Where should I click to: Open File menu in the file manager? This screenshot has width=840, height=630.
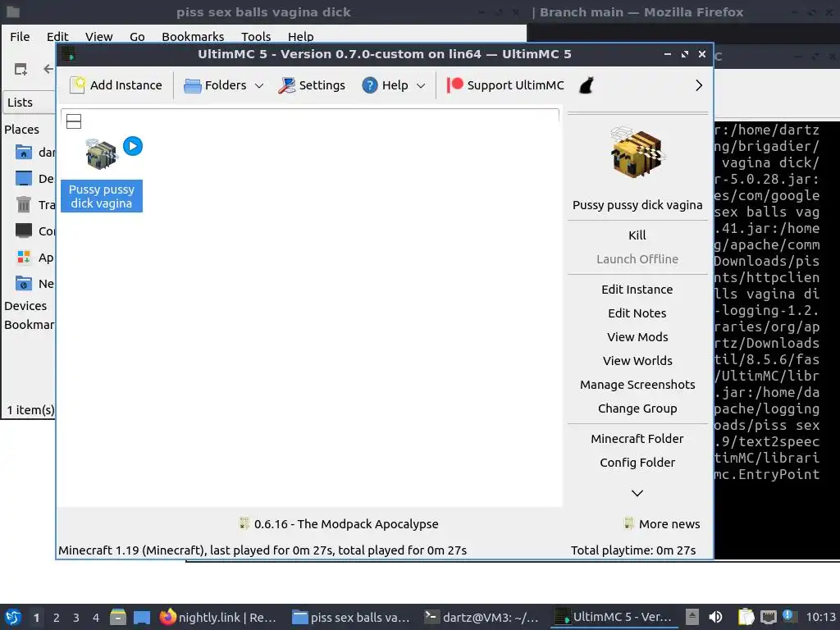pyautogui.click(x=20, y=36)
